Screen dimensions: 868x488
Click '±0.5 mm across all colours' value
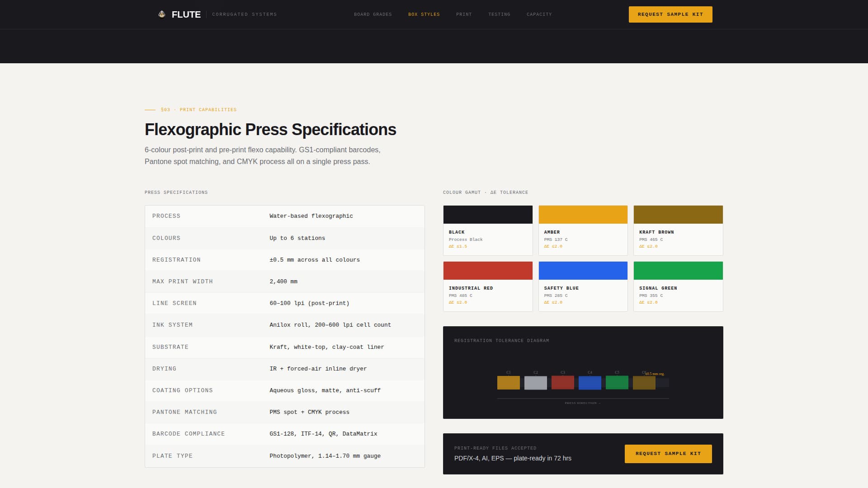click(315, 260)
